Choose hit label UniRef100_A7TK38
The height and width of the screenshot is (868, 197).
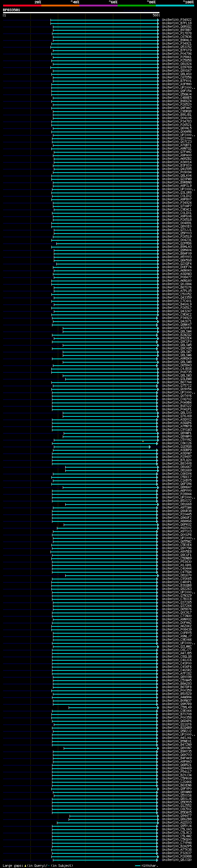click(176, 850)
